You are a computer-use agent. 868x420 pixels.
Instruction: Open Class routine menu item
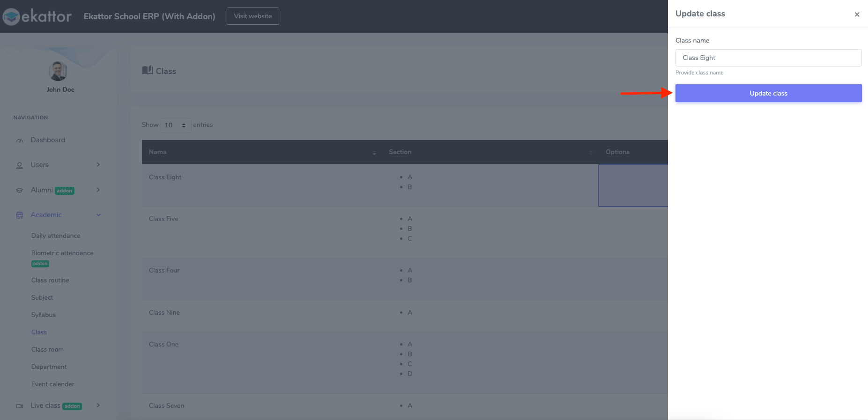[50, 280]
